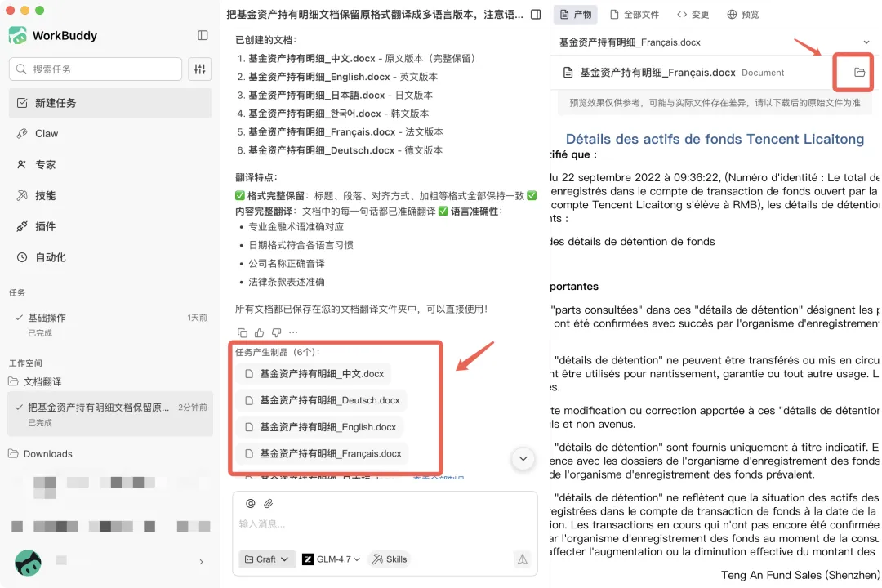Expand the file selector dropdown for Français.docx
The width and height of the screenshot is (882, 588).
(866, 42)
